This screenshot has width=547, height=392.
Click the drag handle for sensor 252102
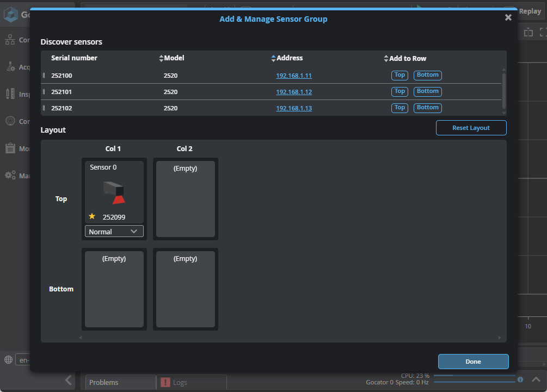44,108
